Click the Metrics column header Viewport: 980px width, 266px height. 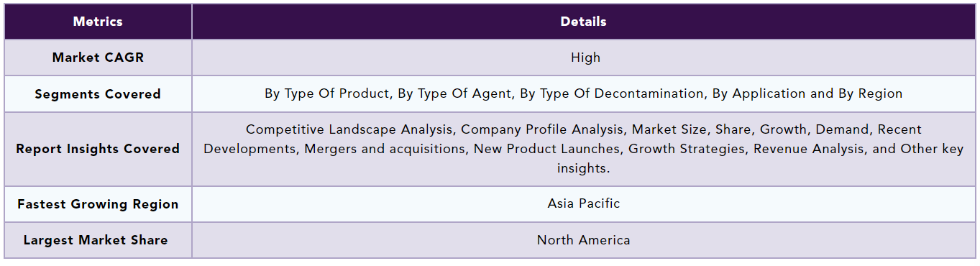pos(98,22)
